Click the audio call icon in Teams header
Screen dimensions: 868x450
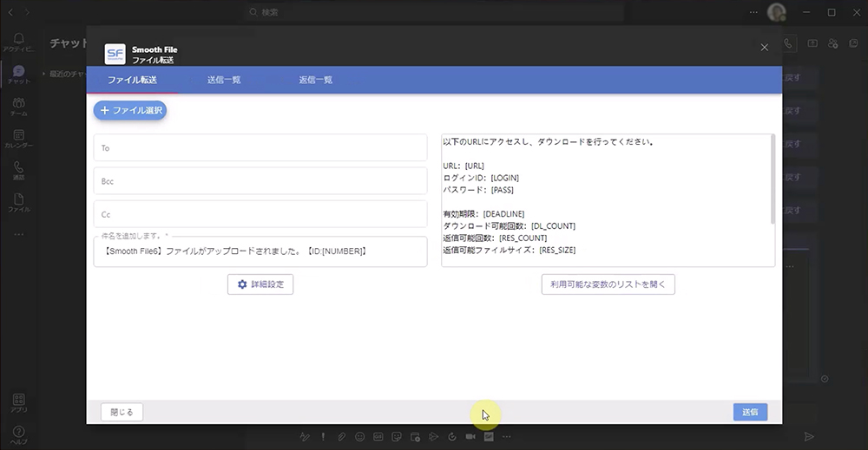(788, 43)
